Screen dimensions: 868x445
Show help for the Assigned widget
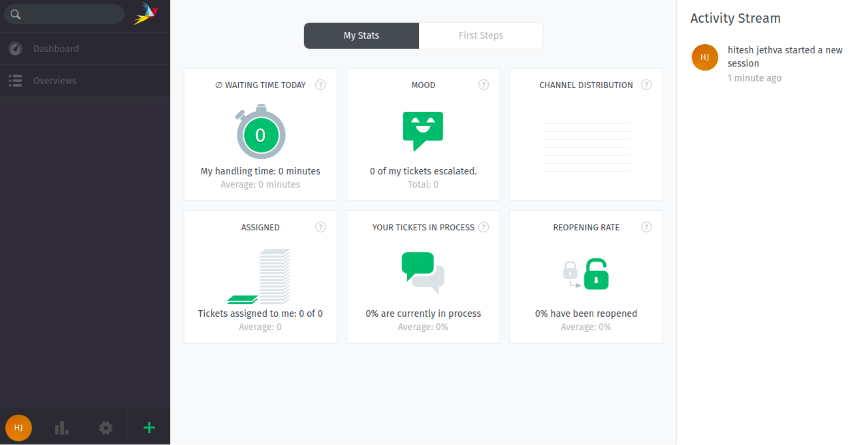click(x=320, y=227)
